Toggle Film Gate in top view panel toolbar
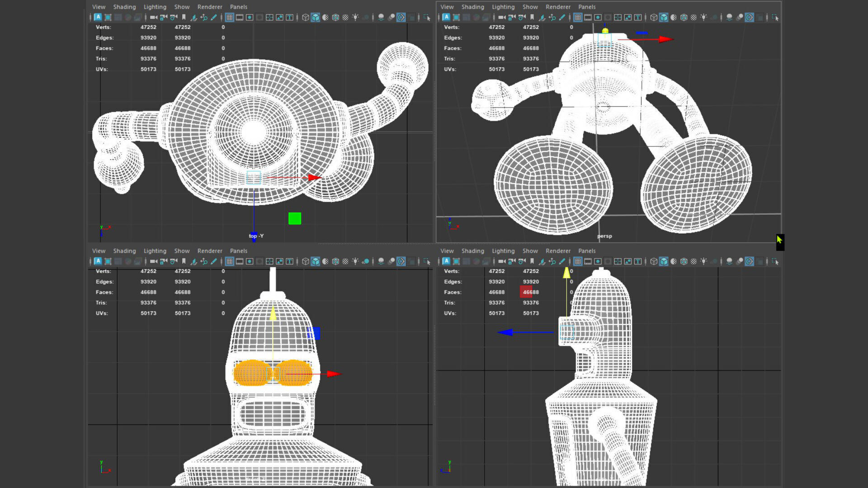 point(240,18)
